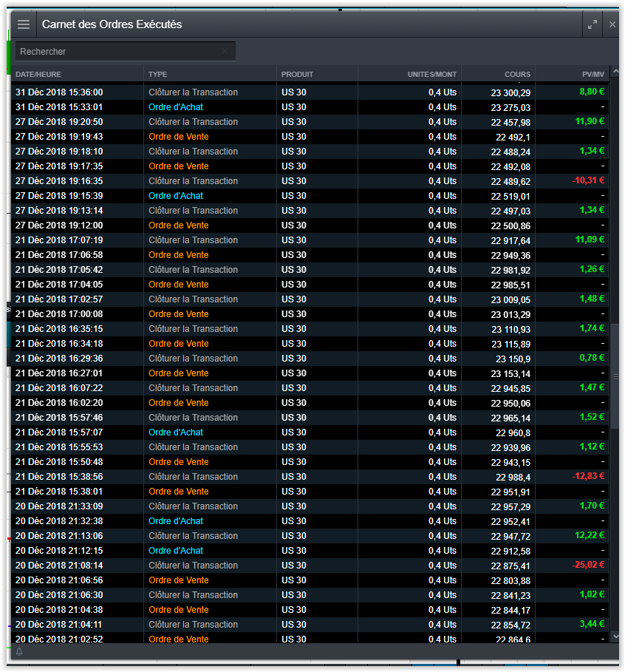Click the 1,02 € profit value
This screenshot has width=625, height=672.
pos(592,594)
